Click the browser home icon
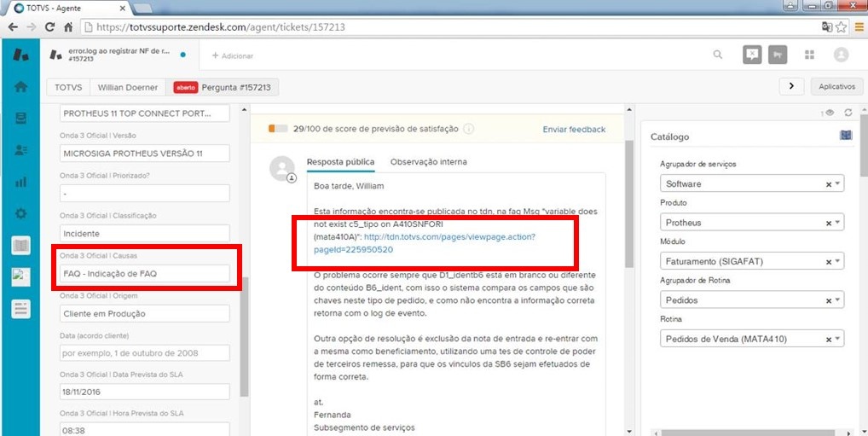The height and width of the screenshot is (436, 868). pyautogui.click(x=68, y=26)
